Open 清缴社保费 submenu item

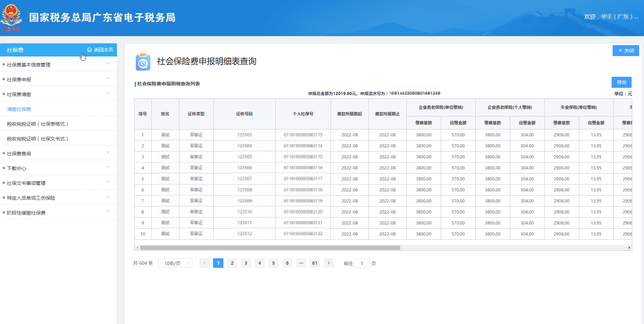[x=19, y=109]
